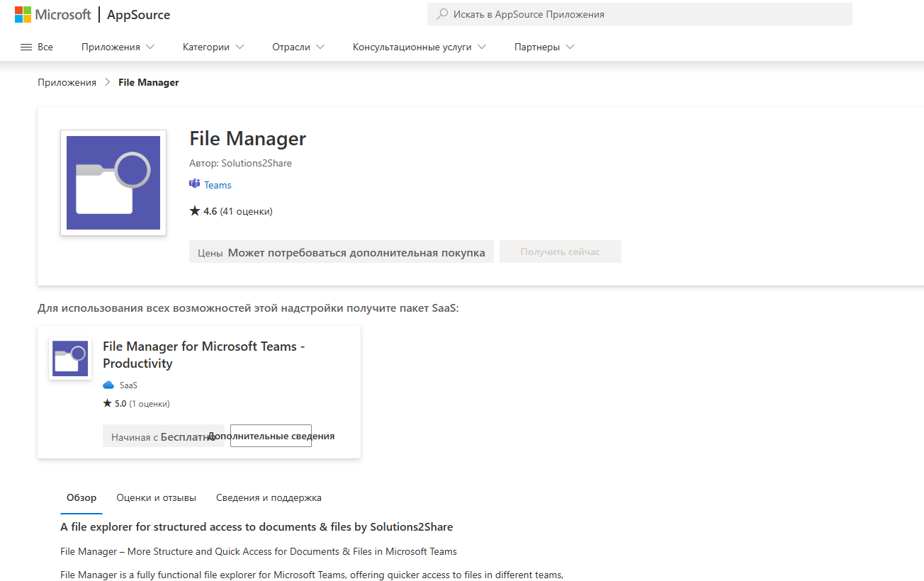Click the Microsoft logo
The height and width of the screenshot is (581, 924).
53,14
